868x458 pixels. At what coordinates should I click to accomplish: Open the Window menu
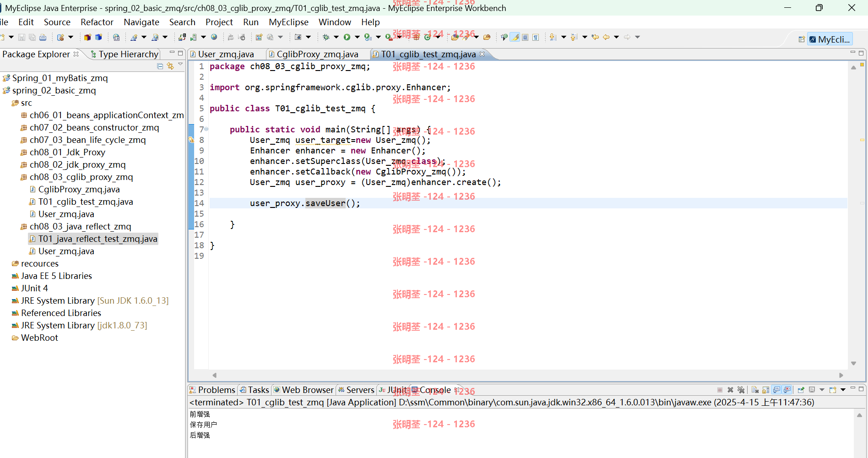tap(335, 22)
